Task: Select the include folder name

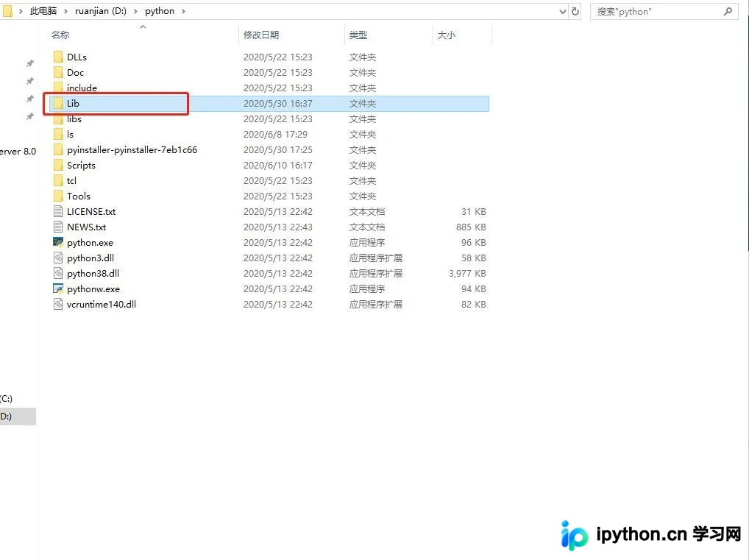Action: (x=82, y=88)
